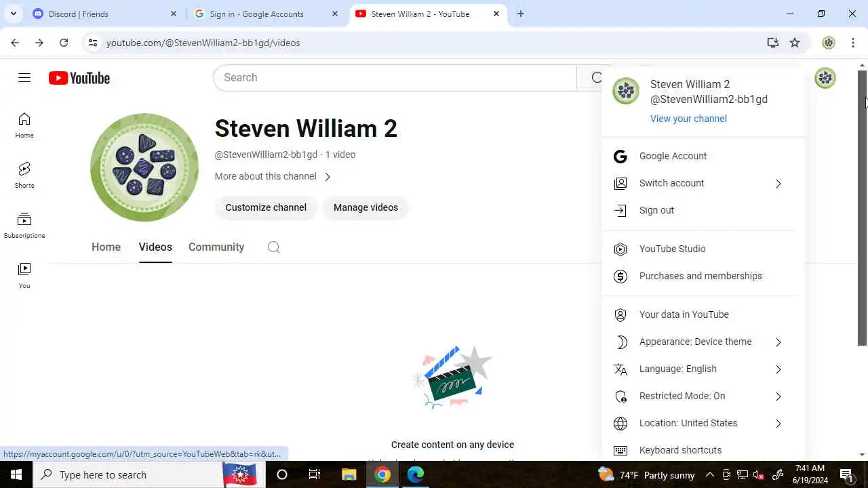This screenshot has width=868, height=488.
Task: Close the Discord Friends browser tab
Action: tap(173, 14)
